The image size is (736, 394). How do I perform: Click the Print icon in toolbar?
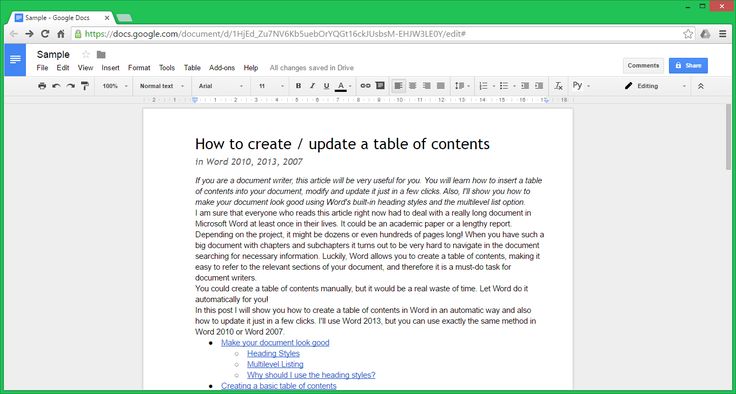tap(42, 86)
